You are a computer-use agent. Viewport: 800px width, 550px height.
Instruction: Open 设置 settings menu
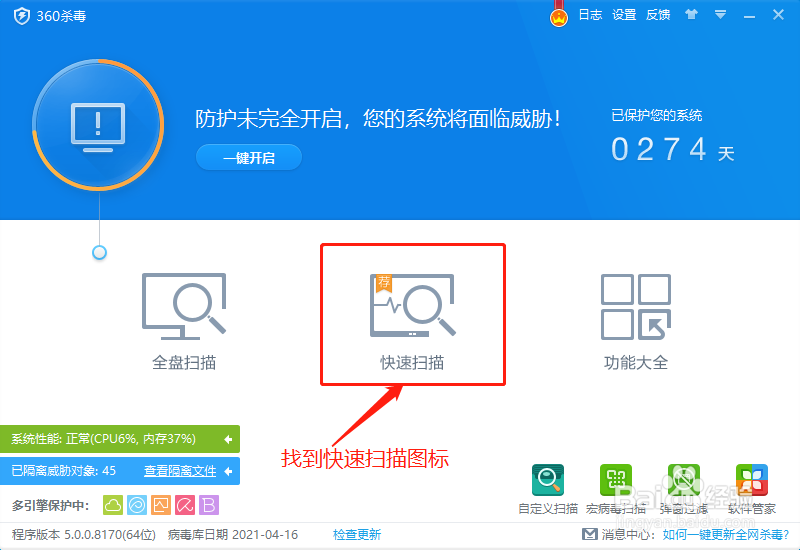pos(624,15)
